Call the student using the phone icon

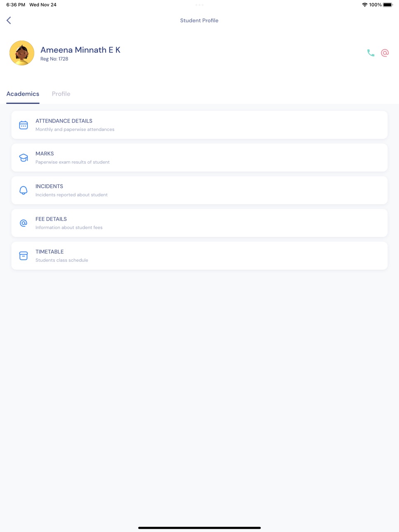click(x=371, y=53)
